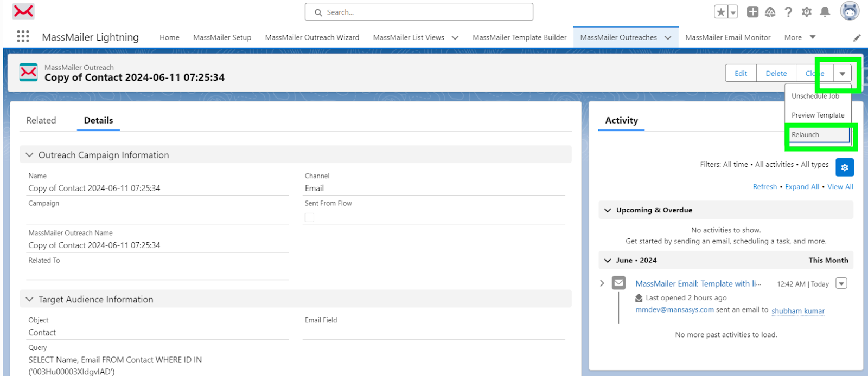Image resolution: width=868 pixels, height=376 pixels.
Task: Open the Favorites star icon
Action: (720, 12)
